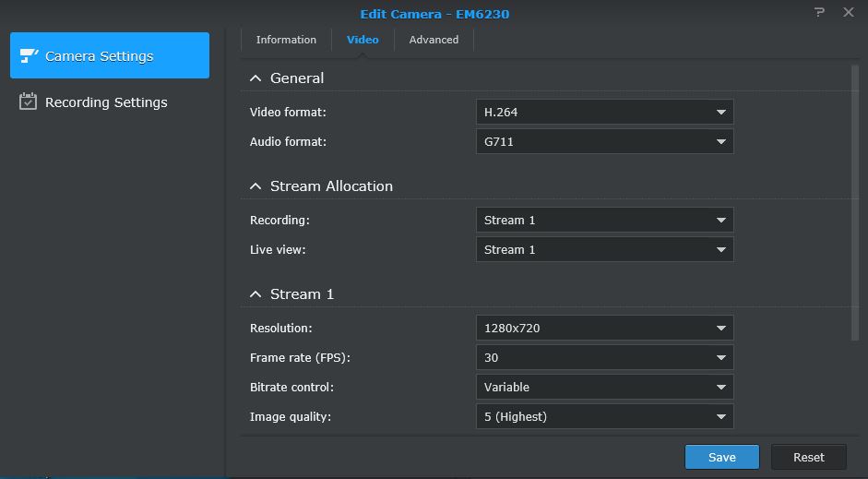Select a different Resolution from 1280x720
This screenshot has width=868, height=479.
(x=604, y=328)
